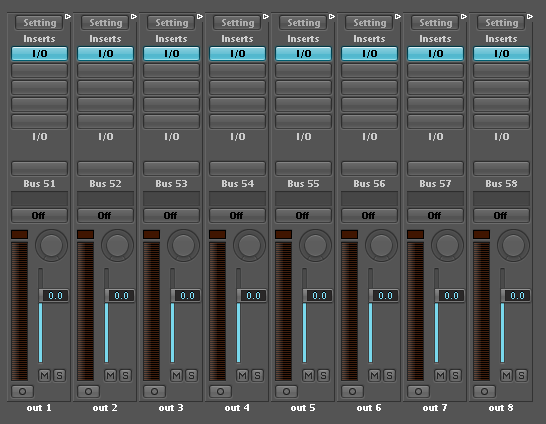The width and height of the screenshot is (546, 424).
Task: Click the out 8 channel name
Action: [x=501, y=408]
